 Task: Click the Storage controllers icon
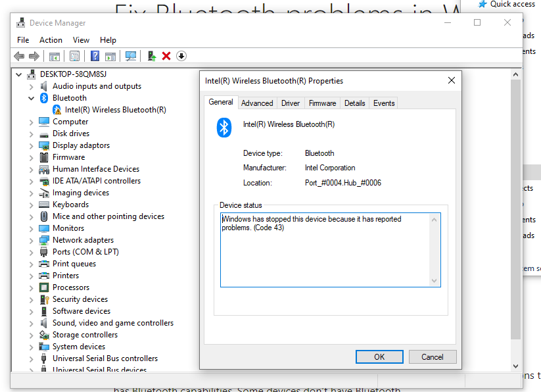pos(44,335)
